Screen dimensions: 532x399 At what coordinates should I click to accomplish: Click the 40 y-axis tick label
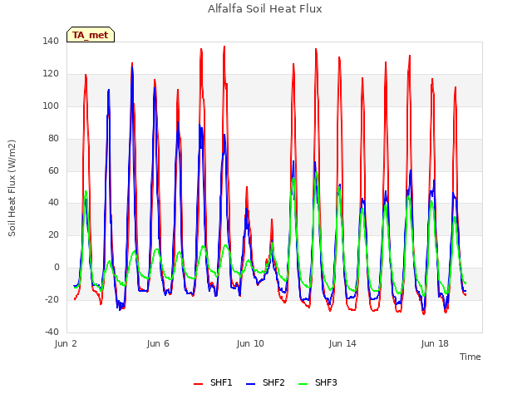53,203
